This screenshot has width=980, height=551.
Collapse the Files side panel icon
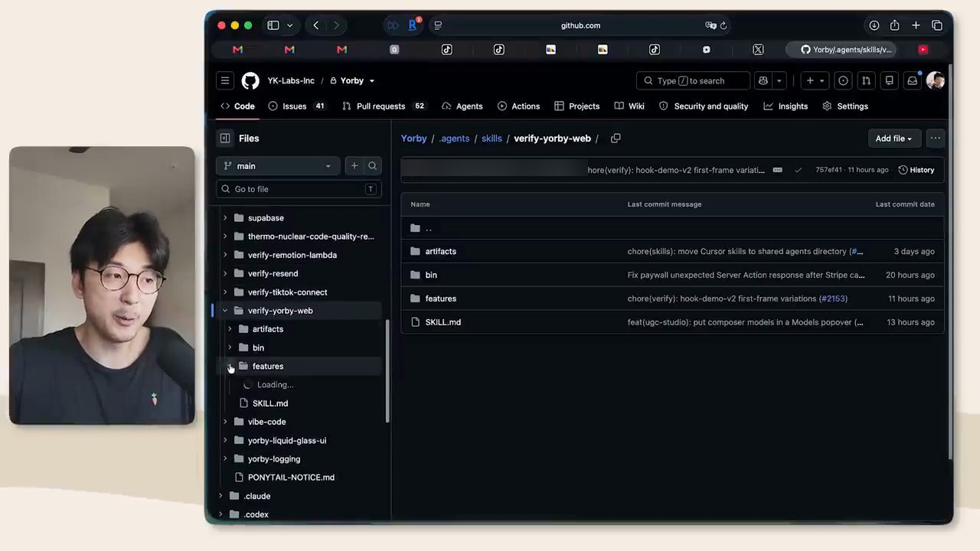pos(225,139)
